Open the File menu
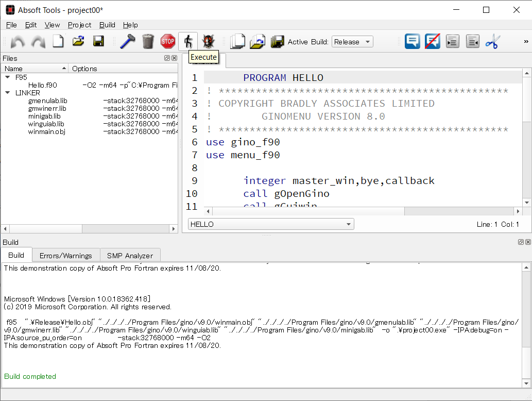Screen dimensions: 532x401 [x=11, y=25]
